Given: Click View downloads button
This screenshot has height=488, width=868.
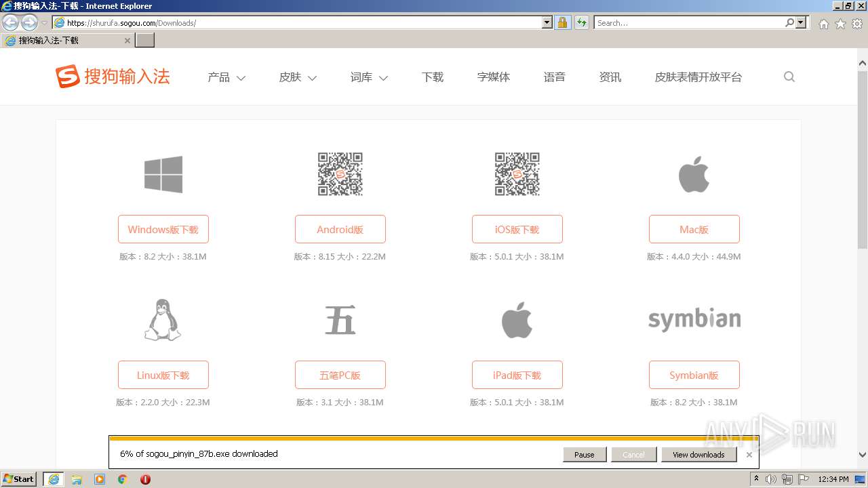Looking at the screenshot, I should (x=698, y=455).
